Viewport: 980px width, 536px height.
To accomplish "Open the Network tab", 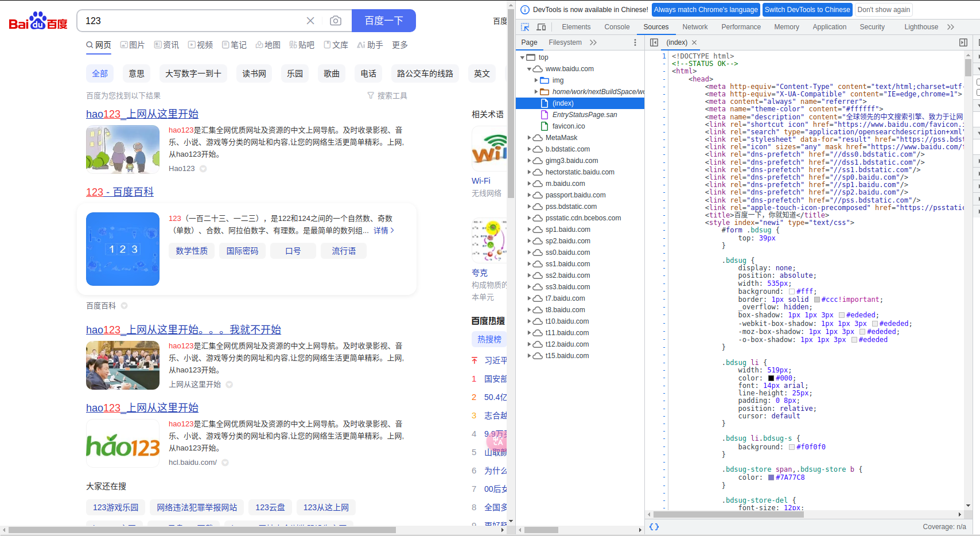I will click(695, 27).
